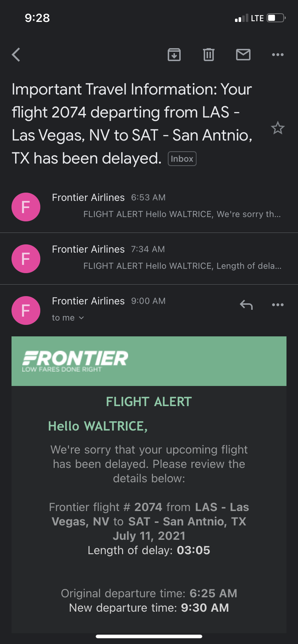Open more options for 9:00 AM message
This screenshot has height=644, width=298.
278,305
